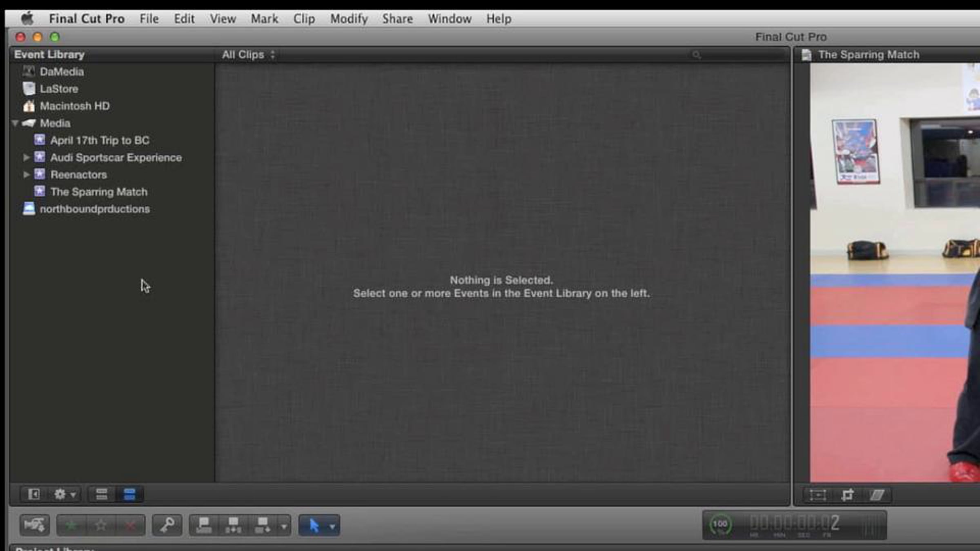Viewport: 980px width, 551px height.
Task: Click the April 17th Trip event star icon
Action: pyautogui.click(x=40, y=140)
